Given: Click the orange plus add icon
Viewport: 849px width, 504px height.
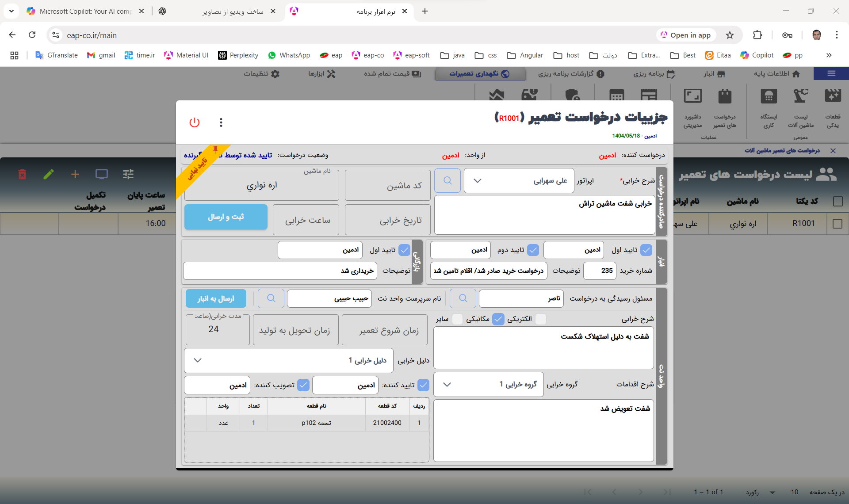Looking at the screenshot, I should (x=75, y=174).
